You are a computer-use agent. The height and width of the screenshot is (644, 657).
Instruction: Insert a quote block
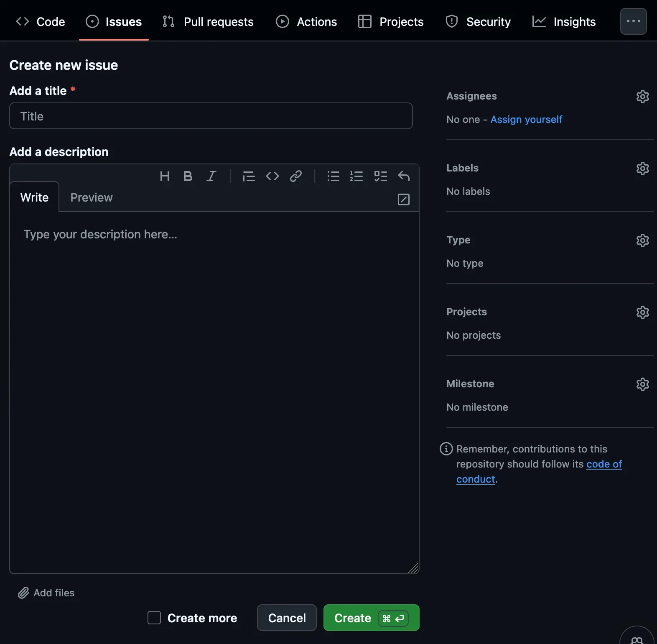point(249,176)
